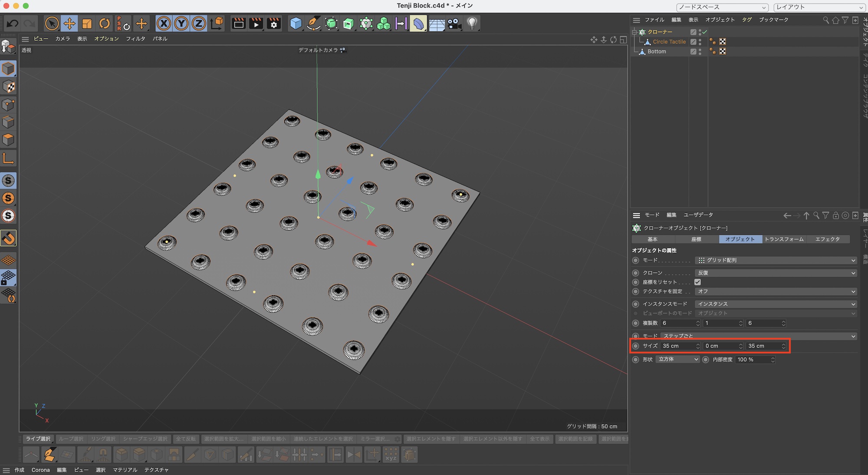Click the ループ選択 button
The width and height of the screenshot is (868, 475).
click(71, 439)
